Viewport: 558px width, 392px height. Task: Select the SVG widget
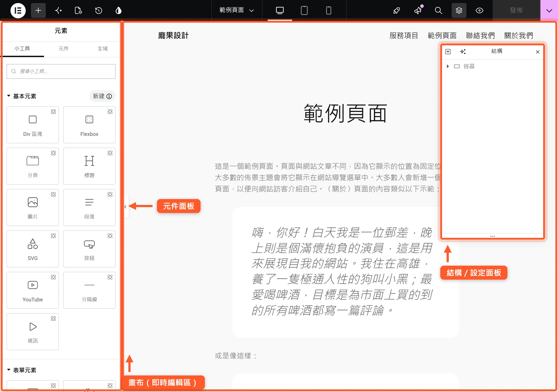click(32, 249)
